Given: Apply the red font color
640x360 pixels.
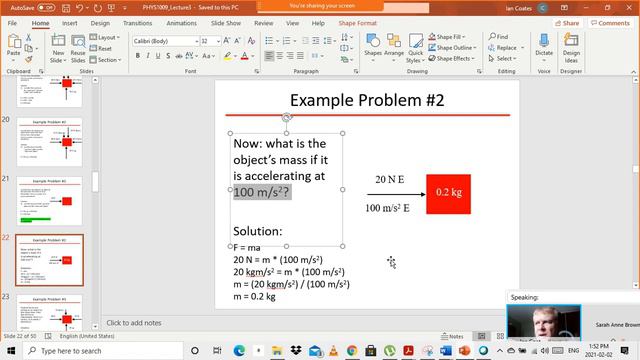Looking at the screenshot, I should tap(244, 56).
